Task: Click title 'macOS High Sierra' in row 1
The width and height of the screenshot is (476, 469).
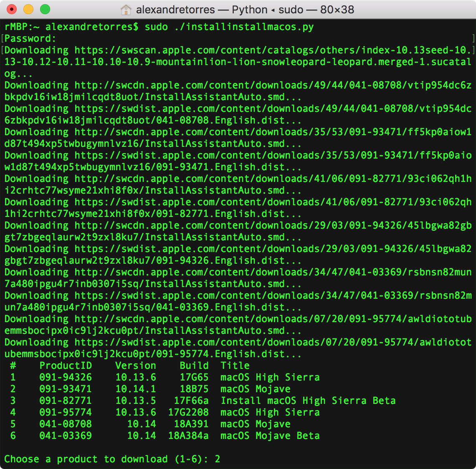Action: pyautogui.click(x=270, y=377)
